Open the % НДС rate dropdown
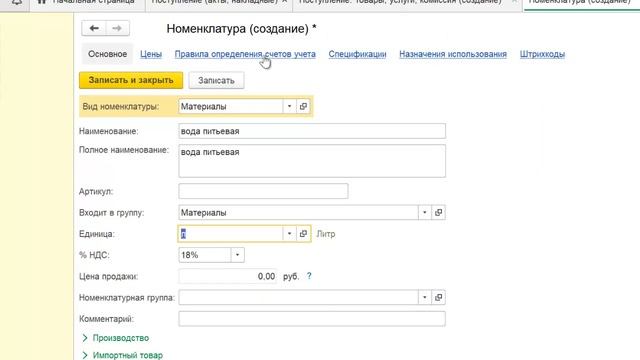Image resolution: width=640 pixels, height=360 pixels. pos(237,255)
